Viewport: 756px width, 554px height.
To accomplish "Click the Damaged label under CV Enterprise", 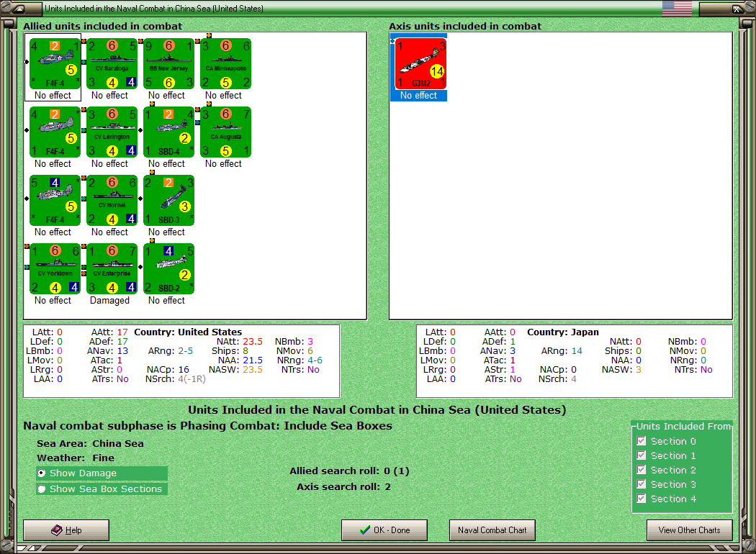I will pos(109,301).
